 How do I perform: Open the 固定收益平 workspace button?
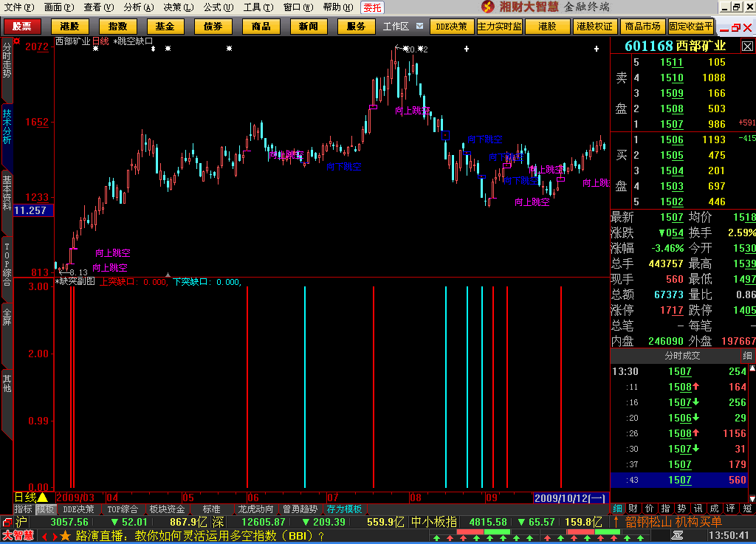690,27
